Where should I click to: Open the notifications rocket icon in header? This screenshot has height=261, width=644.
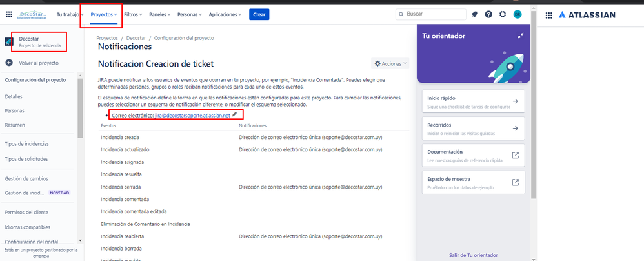tap(474, 14)
